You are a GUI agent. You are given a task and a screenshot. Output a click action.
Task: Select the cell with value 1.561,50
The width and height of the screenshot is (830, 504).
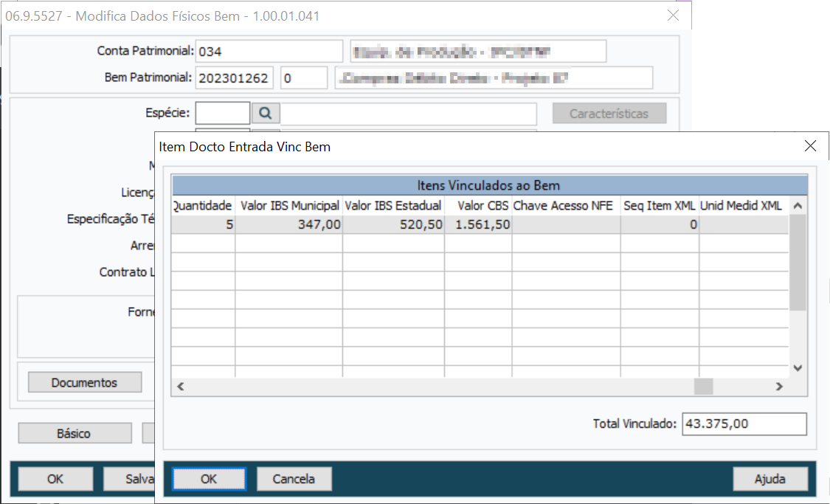(479, 224)
